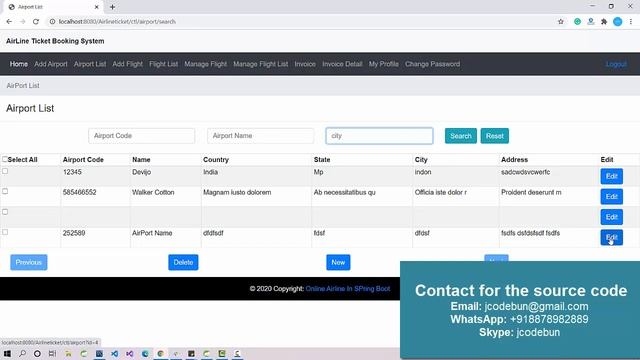The height and width of the screenshot is (360, 640).
Task: Go to Home in the navigation bar
Action: pos(19,64)
